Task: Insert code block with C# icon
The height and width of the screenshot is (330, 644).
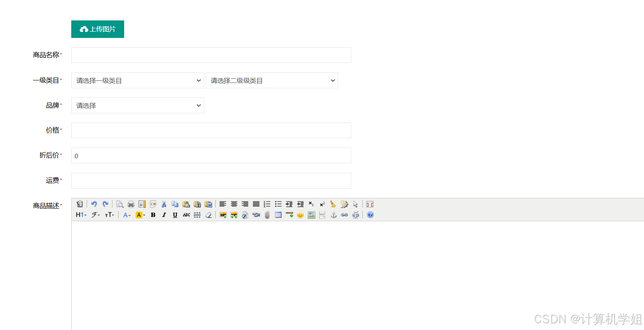Action: tap(153, 204)
